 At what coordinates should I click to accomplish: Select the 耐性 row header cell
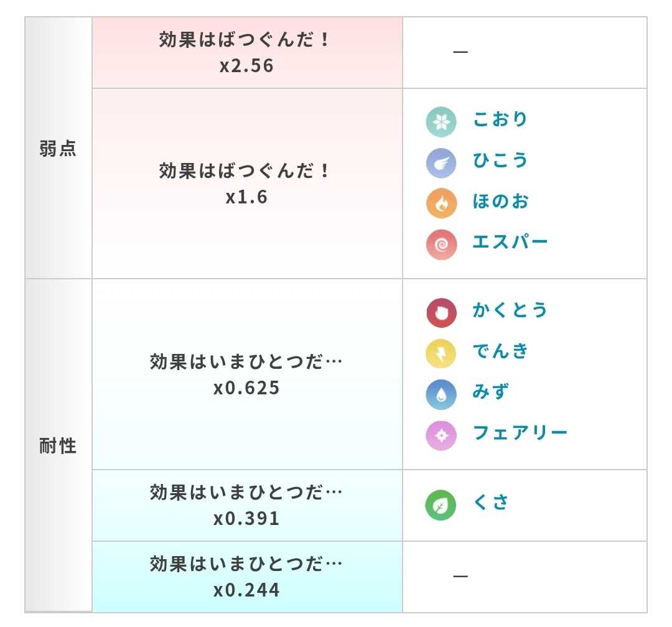pos(58,446)
